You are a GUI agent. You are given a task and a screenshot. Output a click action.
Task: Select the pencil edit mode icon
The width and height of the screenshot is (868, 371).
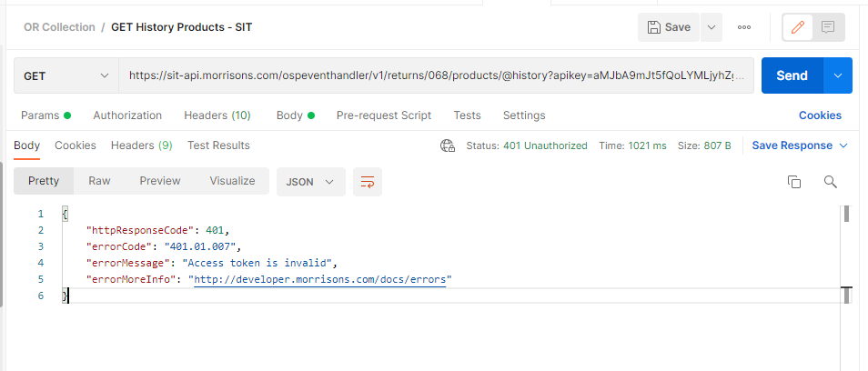pos(798,27)
